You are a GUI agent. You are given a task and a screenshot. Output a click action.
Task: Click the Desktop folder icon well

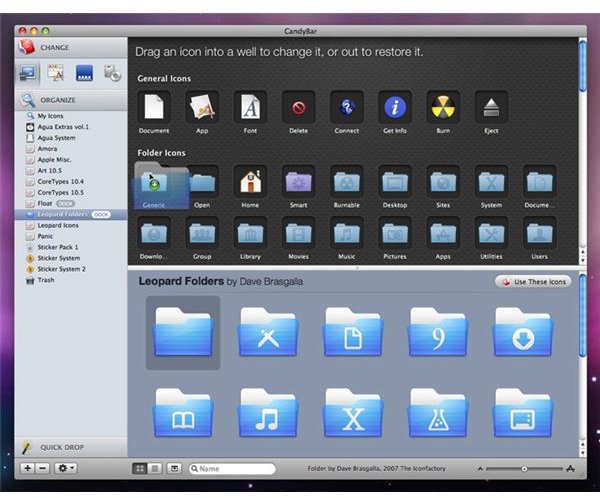(x=395, y=181)
